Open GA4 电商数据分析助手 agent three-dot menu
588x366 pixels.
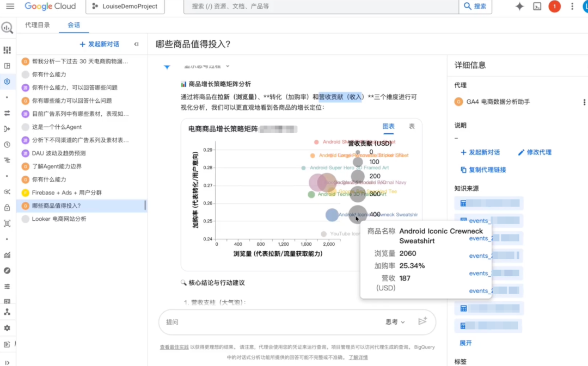(x=584, y=102)
